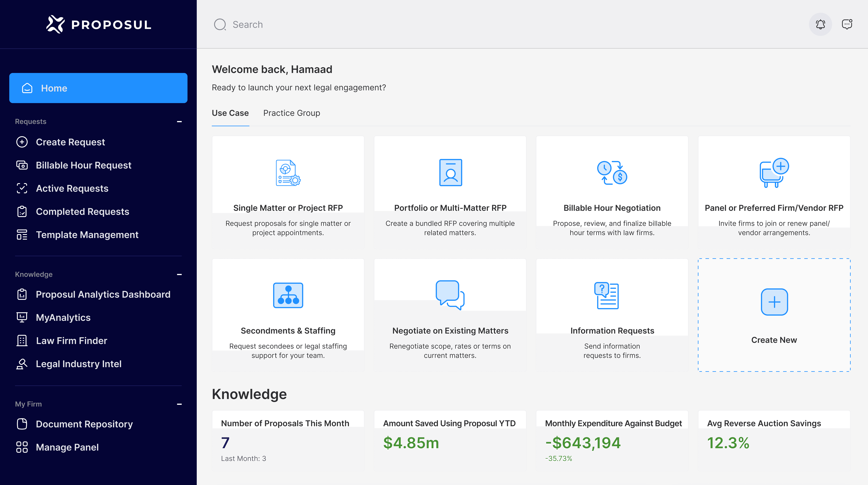Click the Panel or Preferred Firm/Vendor RFP icon
The width and height of the screenshot is (868, 485).
[x=774, y=173]
